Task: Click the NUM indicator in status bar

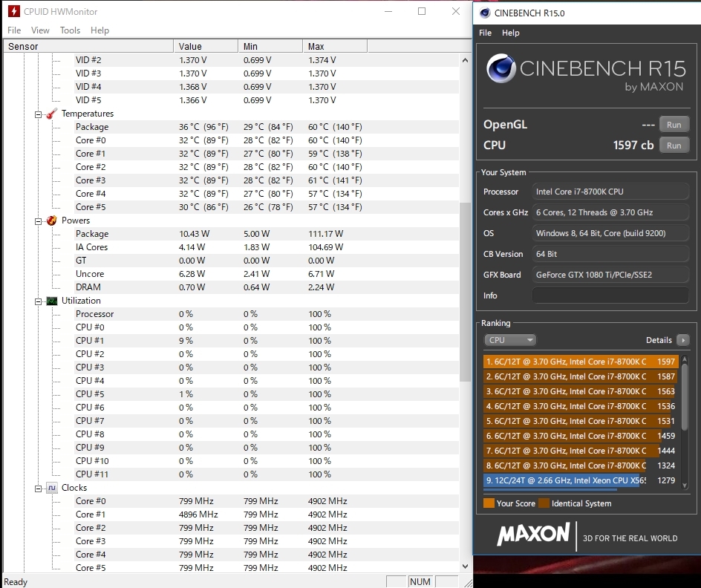Action: pos(420,582)
